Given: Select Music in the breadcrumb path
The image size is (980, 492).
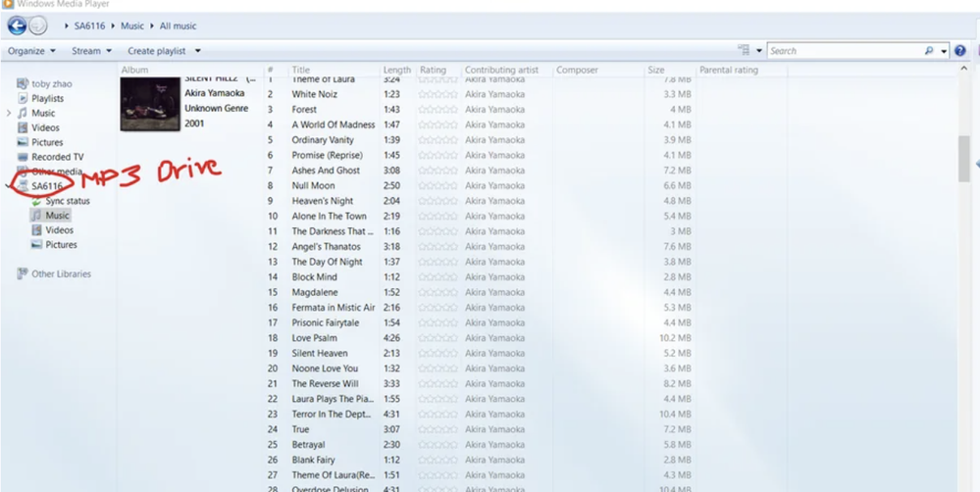Looking at the screenshot, I should 131,26.
